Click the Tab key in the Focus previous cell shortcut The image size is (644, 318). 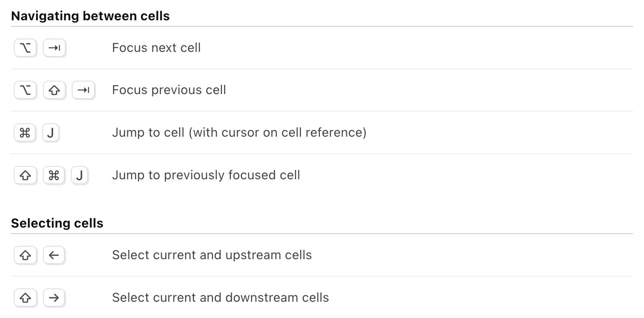tap(83, 90)
